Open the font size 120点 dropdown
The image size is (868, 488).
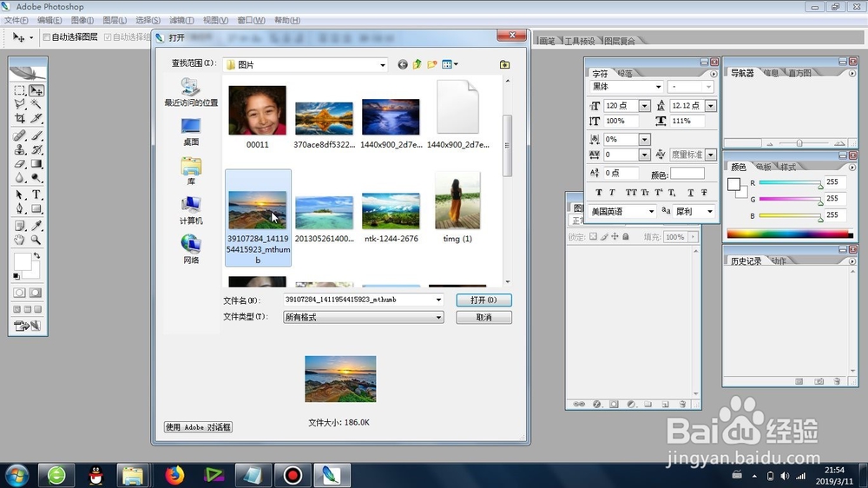tap(644, 106)
